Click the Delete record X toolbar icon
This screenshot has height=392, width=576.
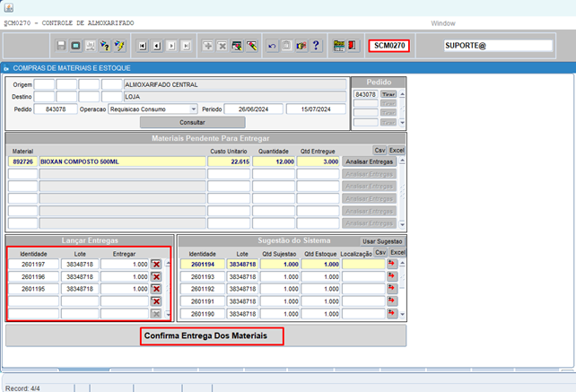(x=223, y=46)
